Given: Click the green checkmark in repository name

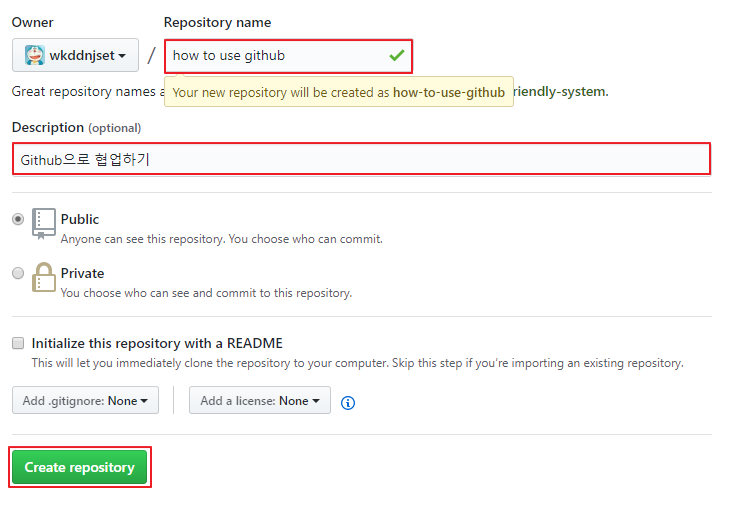Looking at the screenshot, I should tap(397, 55).
